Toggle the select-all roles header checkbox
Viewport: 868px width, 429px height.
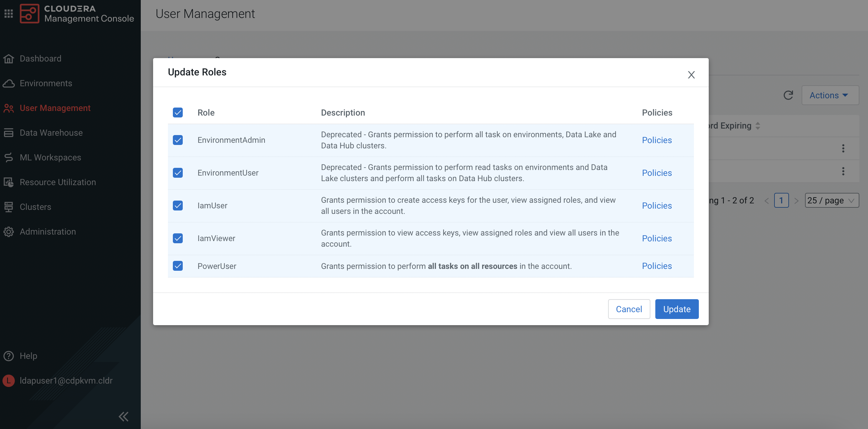point(177,113)
